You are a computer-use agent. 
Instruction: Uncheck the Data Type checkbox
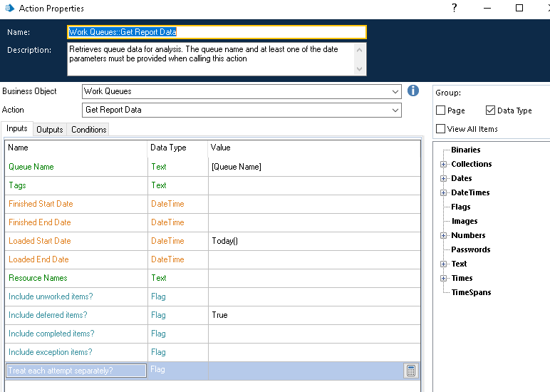click(490, 110)
